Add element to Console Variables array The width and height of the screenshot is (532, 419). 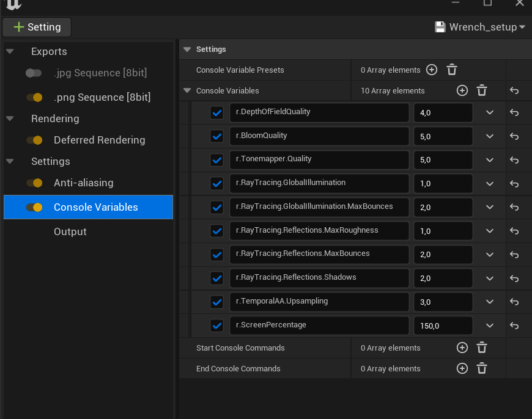click(x=462, y=90)
